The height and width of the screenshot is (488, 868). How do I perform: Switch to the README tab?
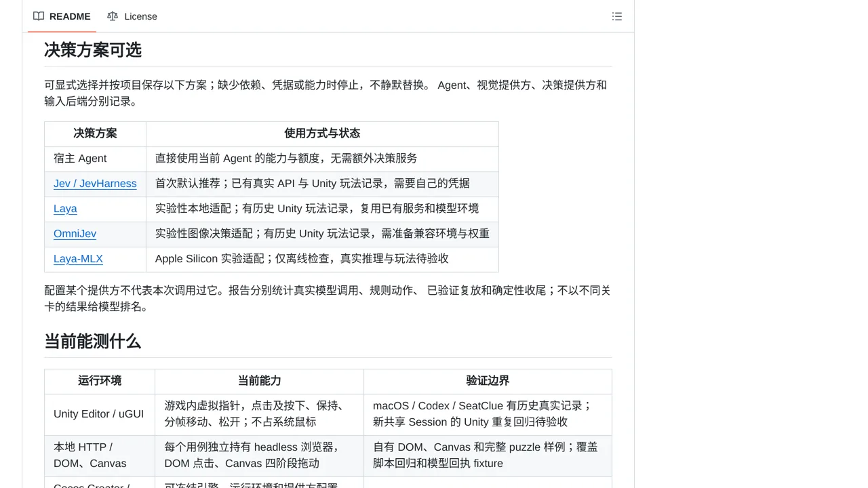(62, 16)
